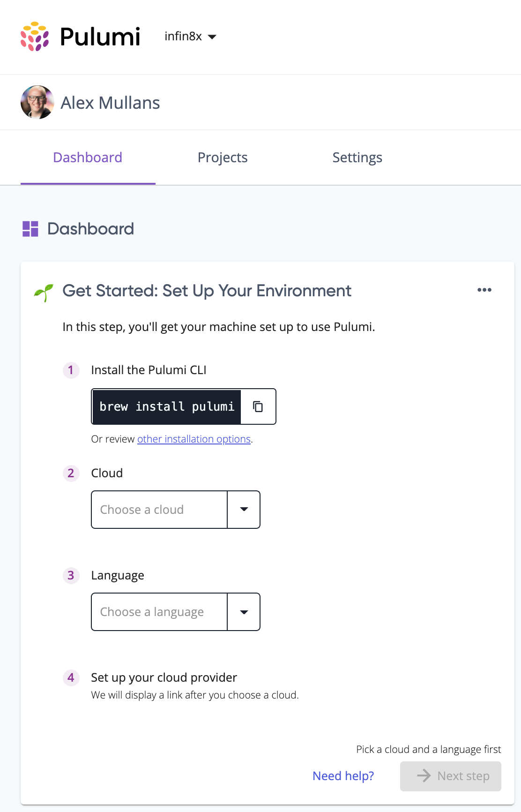Open the Projects tab
Viewport: 521px width, 812px height.
223,158
